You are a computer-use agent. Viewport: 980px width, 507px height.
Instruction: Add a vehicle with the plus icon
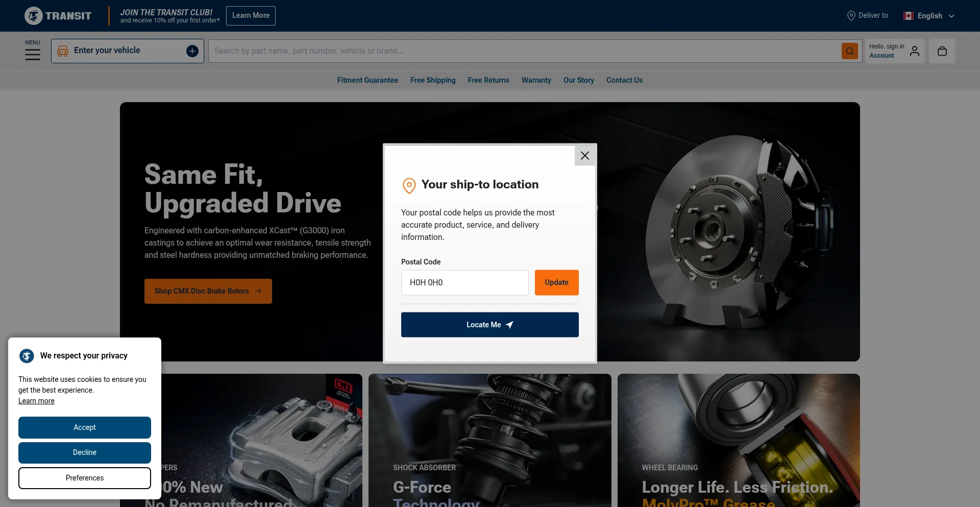pos(192,51)
